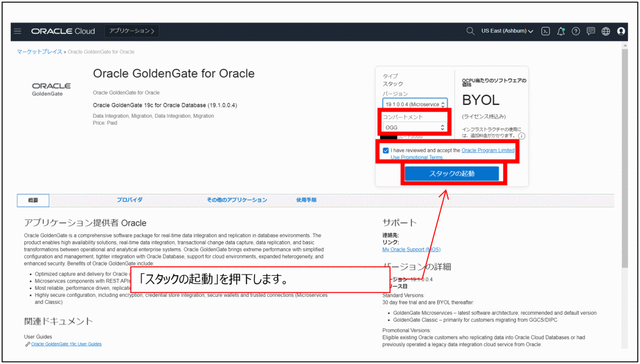
Task: Click the Price: Paid text
Action: (x=105, y=123)
